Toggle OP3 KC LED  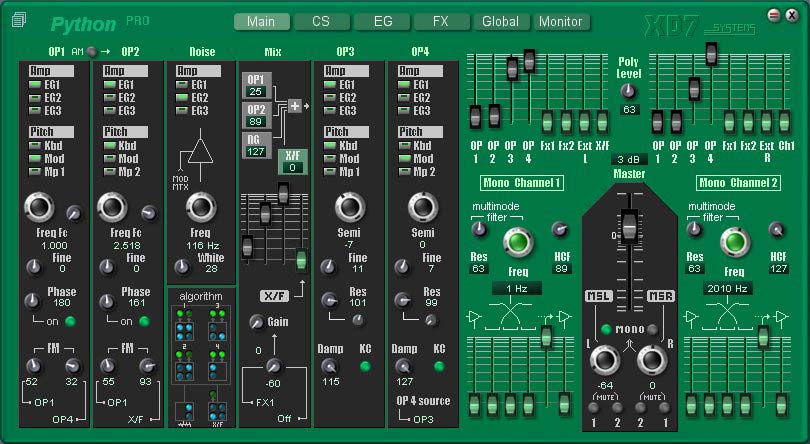(x=365, y=367)
